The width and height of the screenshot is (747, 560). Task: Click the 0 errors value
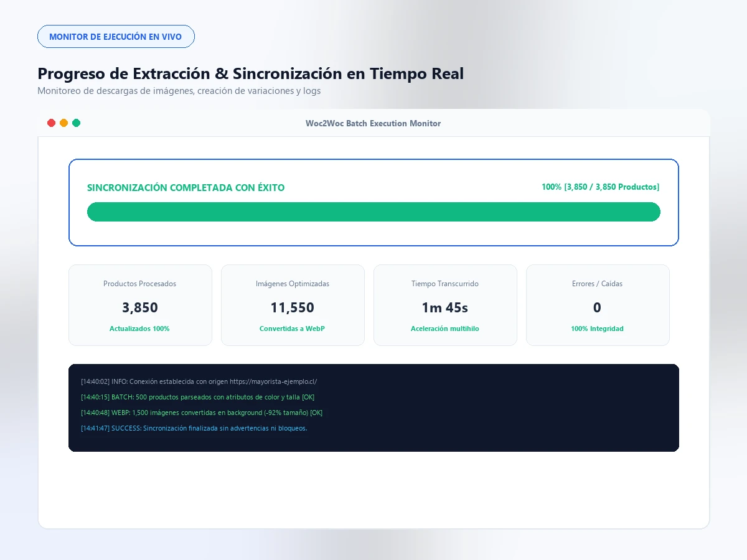point(598,307)
